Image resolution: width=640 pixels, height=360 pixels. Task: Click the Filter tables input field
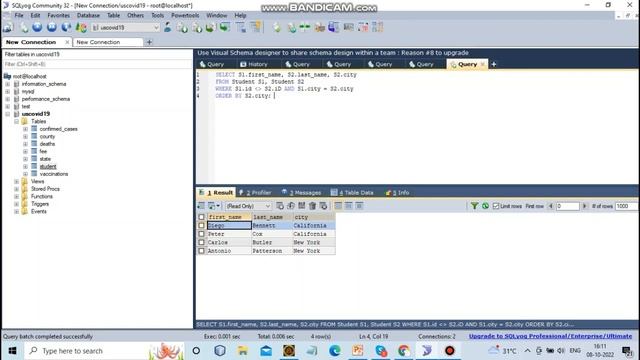pyautogui.click(x=97, y=64)
